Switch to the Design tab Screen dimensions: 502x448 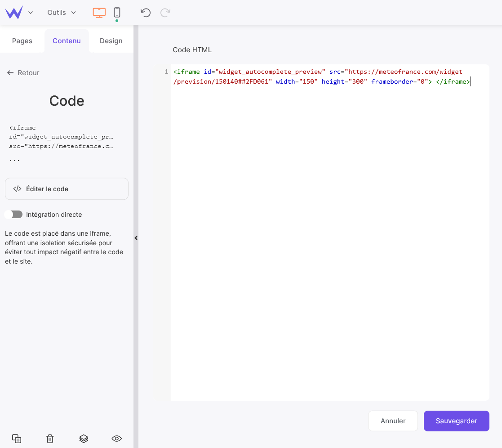(111, 41)
